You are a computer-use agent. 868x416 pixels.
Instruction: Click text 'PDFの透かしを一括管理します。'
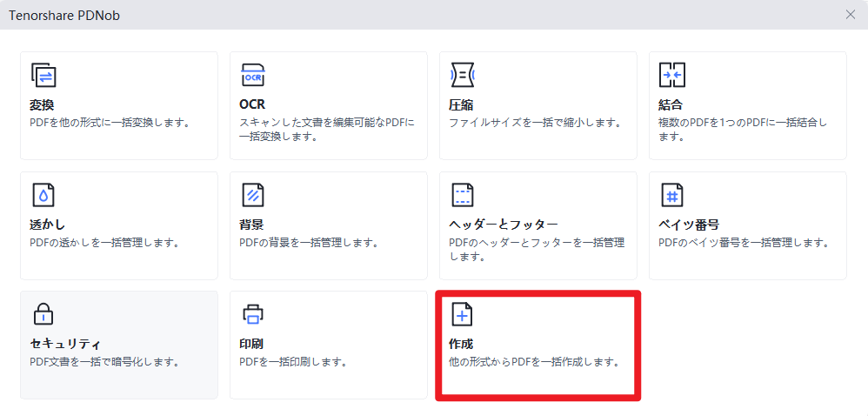pos(104,243)
